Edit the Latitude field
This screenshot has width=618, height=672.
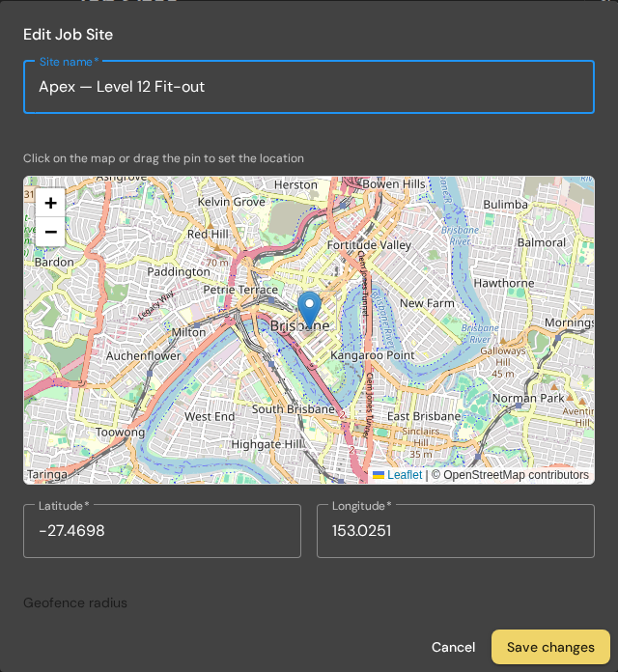162,531
